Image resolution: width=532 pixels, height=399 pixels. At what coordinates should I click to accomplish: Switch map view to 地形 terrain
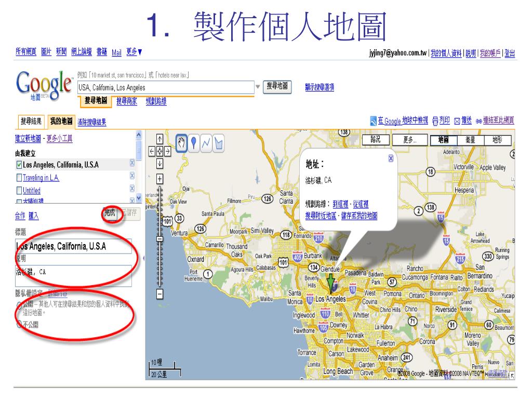click(x=497, y=140)
